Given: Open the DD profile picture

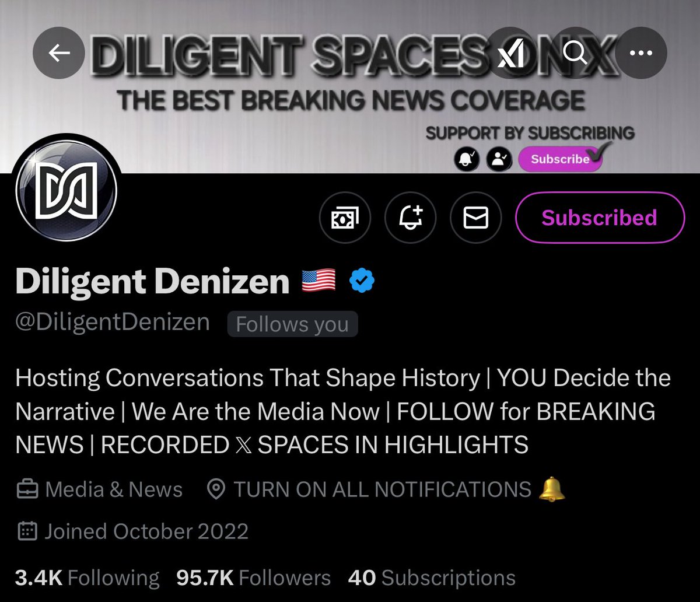Looking at the screenshot, I should [x=67, y=192].
